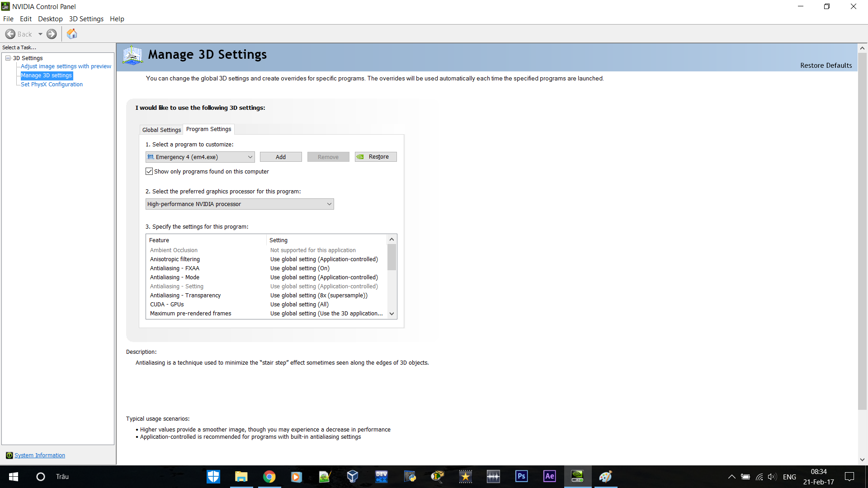
Task: Switch to Program Settings tab
Action: click(x=208, y=129)
